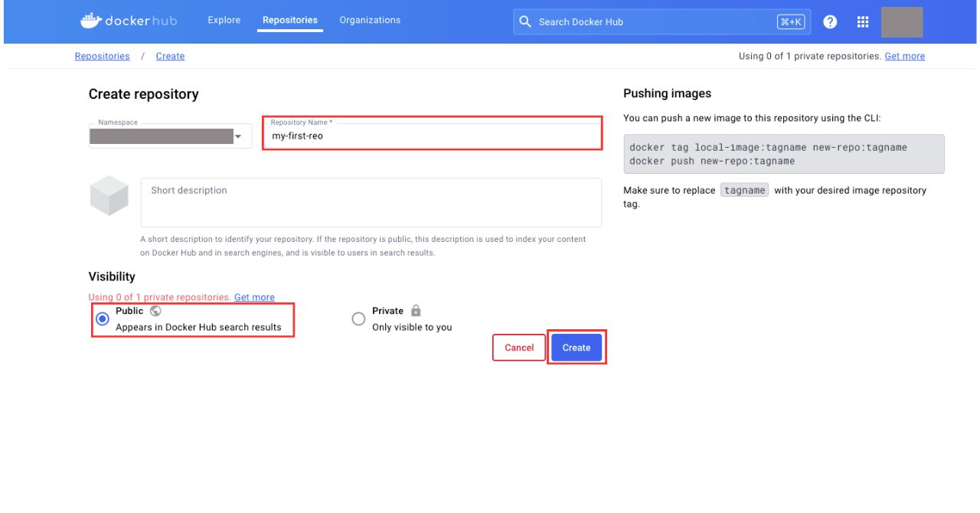Select the Public visibility radio button
980x513 pixels.
(x=102, y=319)
